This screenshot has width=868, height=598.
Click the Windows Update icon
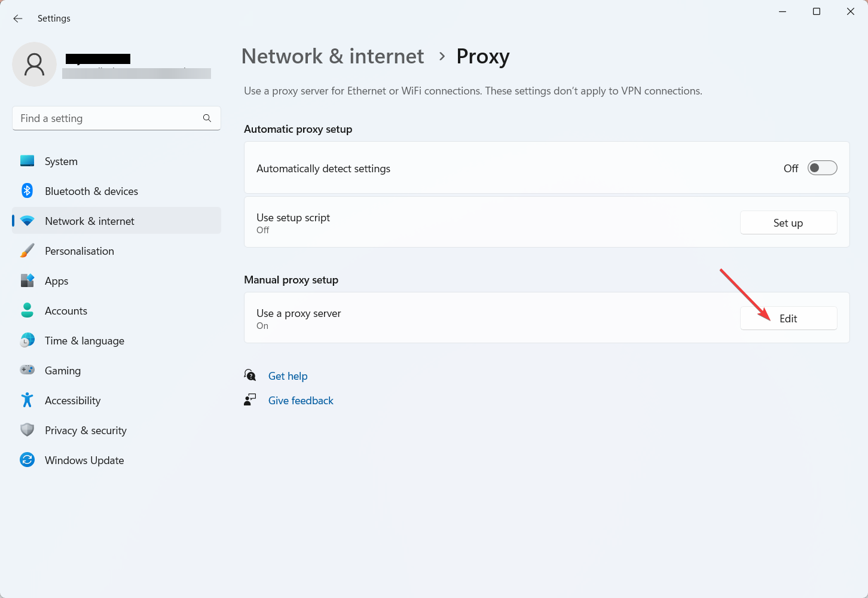pyautogui.click(x=27, y=460)
